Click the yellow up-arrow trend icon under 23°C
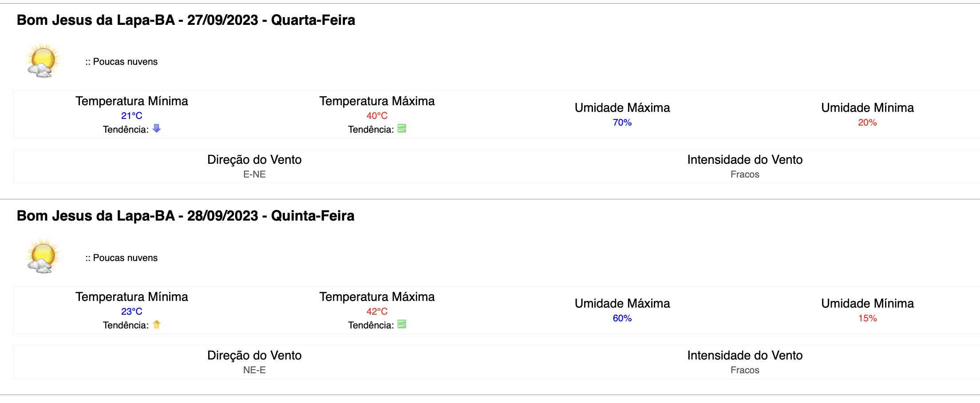The image size is (980, 403). (x=156, y=324)
